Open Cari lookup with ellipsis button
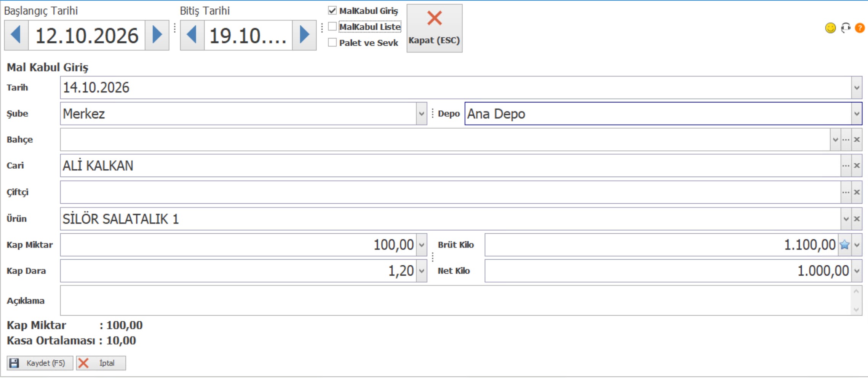 coord(846,166)
